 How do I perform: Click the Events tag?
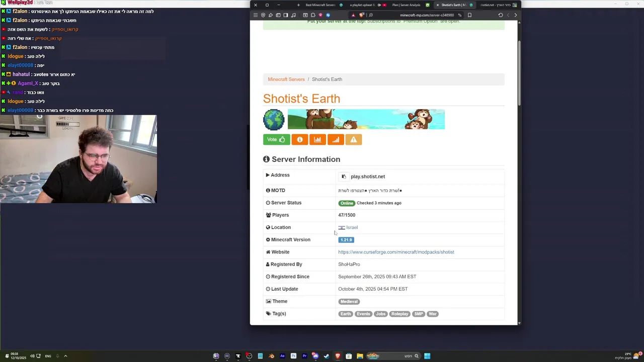(x=363, y=314)
